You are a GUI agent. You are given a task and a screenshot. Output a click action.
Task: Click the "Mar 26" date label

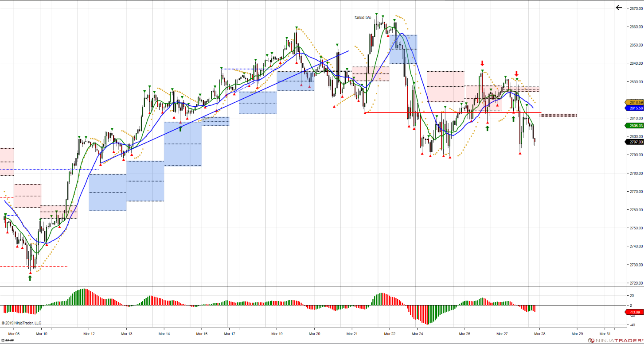coord(464,334)
